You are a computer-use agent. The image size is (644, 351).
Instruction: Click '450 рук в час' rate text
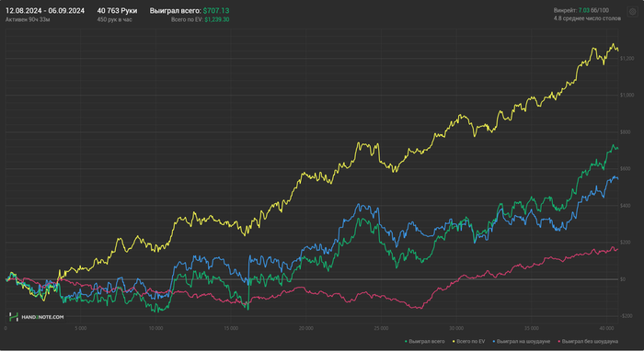[115, 19]
